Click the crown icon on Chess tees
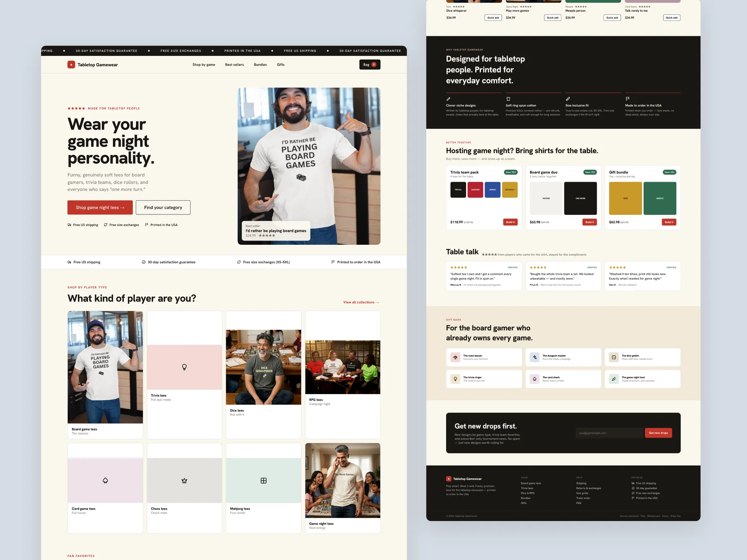Image resolution: width=747 pixels, height=560 pixels. [184, 480]
